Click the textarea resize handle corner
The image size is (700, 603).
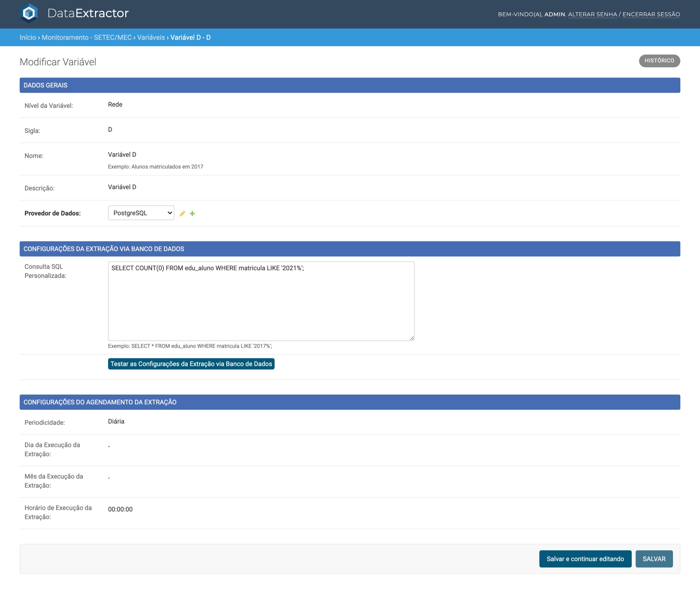[412, 338]
